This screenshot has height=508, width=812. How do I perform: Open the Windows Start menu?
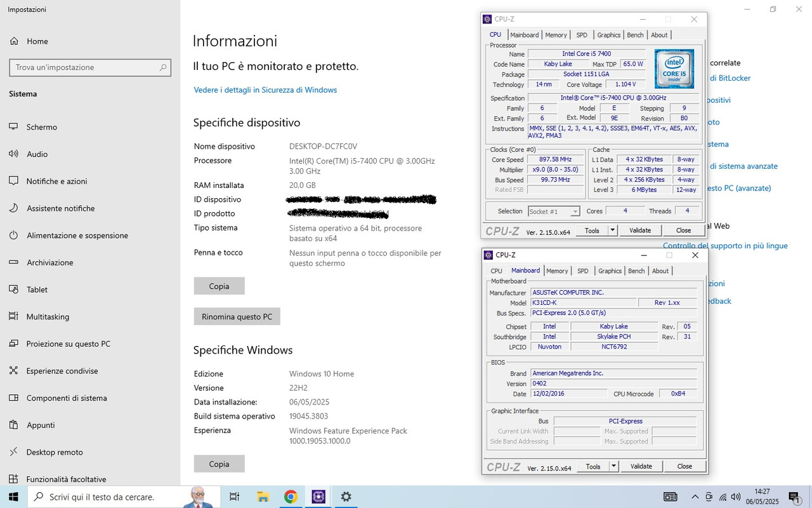point(13,497)
